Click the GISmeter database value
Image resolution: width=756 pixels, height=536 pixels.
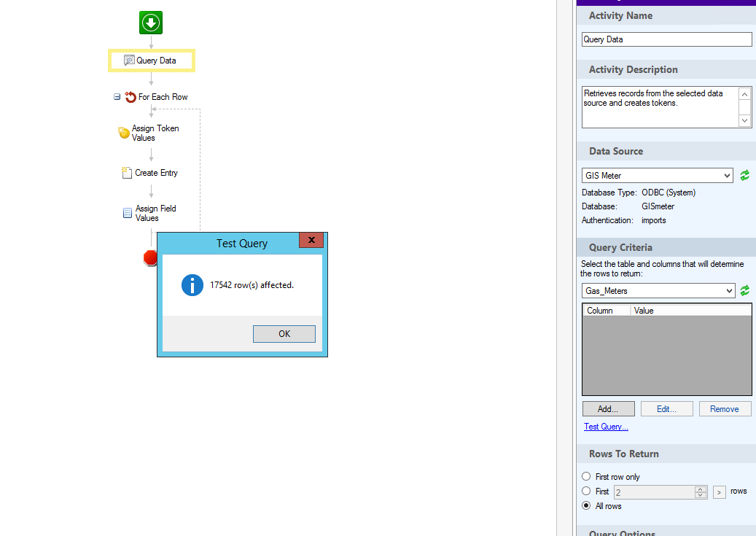click(x=658, y=206)
